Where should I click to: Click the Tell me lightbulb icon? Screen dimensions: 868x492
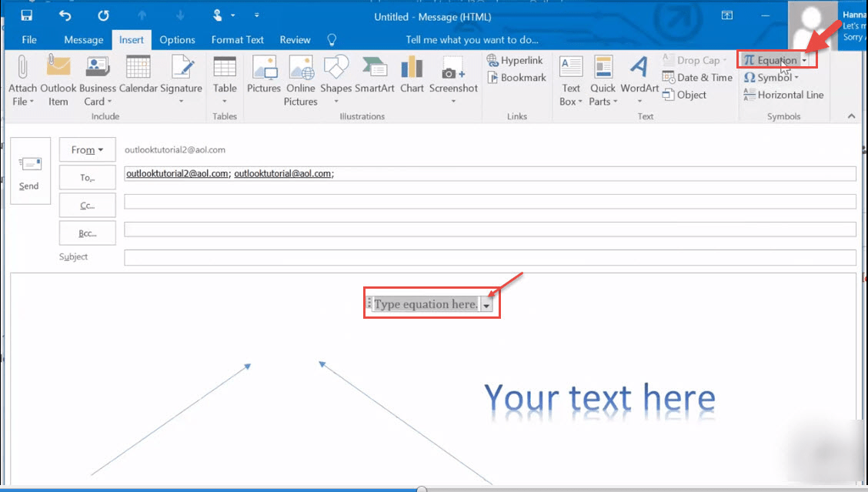[332, 40]
